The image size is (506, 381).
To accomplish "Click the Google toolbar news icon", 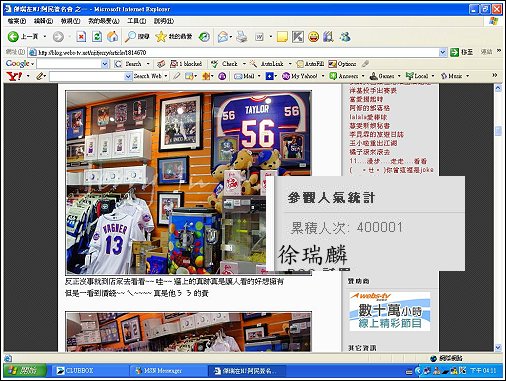I will pyautogui.click(x=161, y=64).
